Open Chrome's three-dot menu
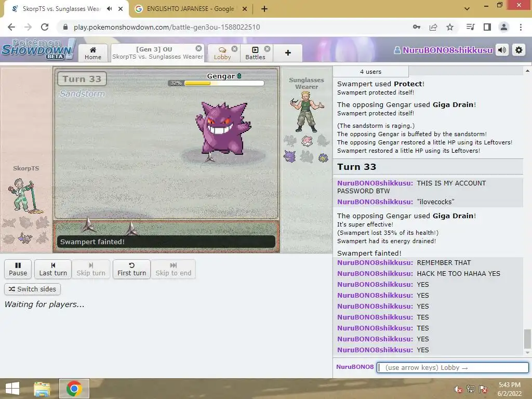The width and height of the screenshot is (532, 399). point(521,27)
